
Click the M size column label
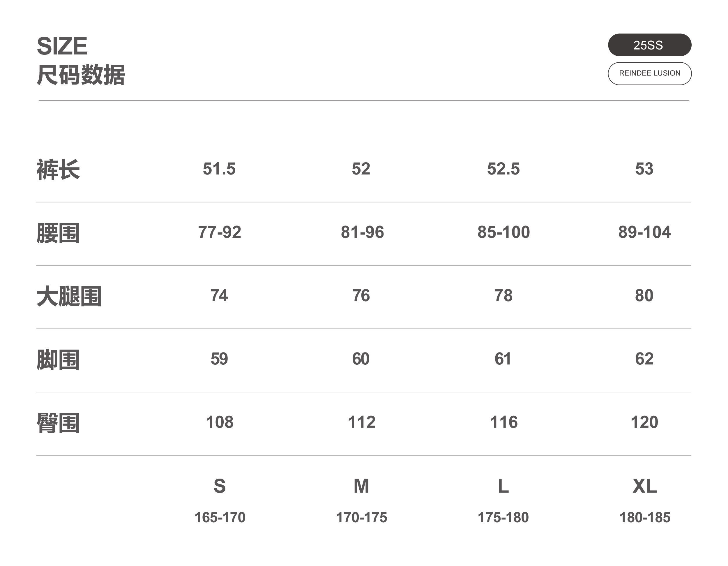click(x=361, y=486)
